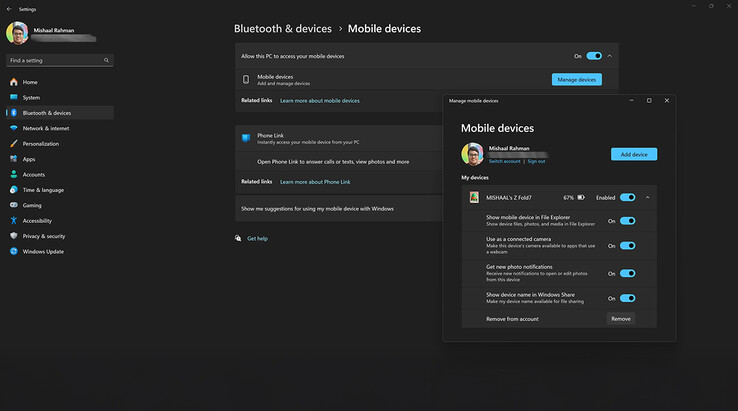Screen dimensions: 738x411
Task: Open Learn more about Phone Link link
Action: tap(315, 182)
